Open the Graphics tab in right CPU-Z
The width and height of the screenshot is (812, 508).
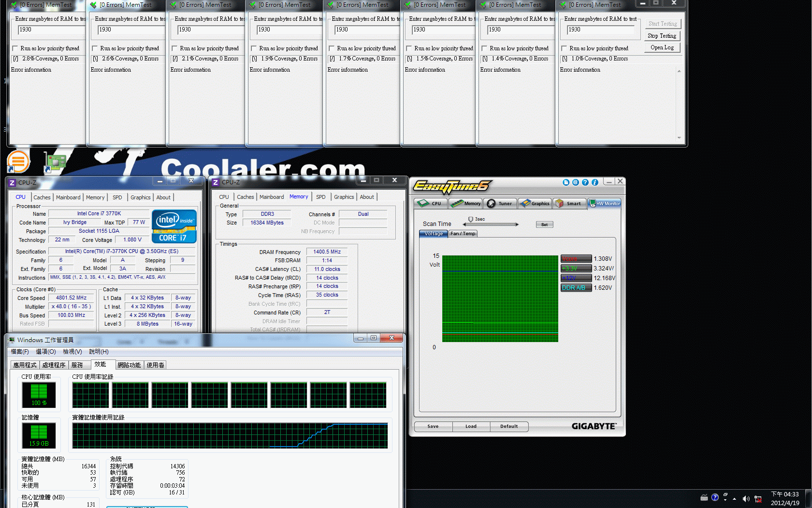(344, 197)
